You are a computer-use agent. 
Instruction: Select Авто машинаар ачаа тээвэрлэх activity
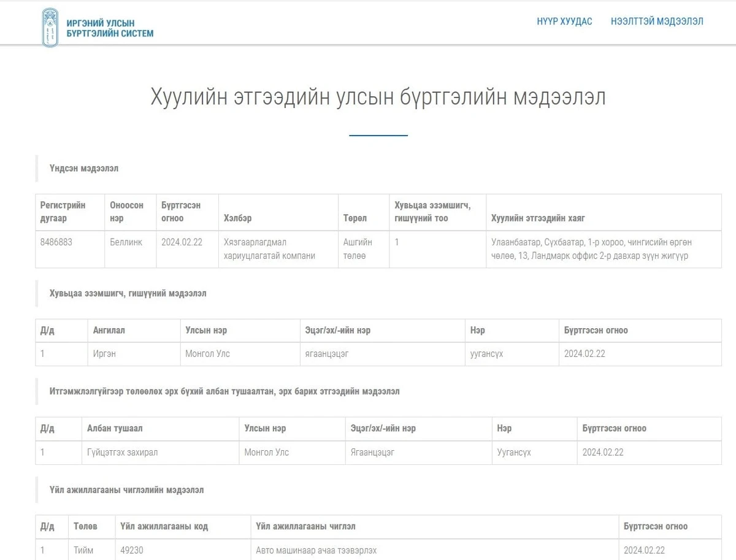(316, 550)
